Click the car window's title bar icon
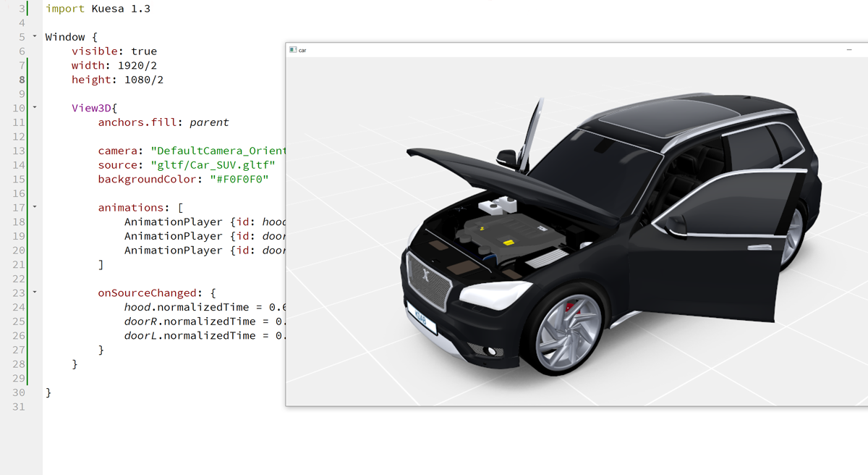 click(x=293, y=50)
